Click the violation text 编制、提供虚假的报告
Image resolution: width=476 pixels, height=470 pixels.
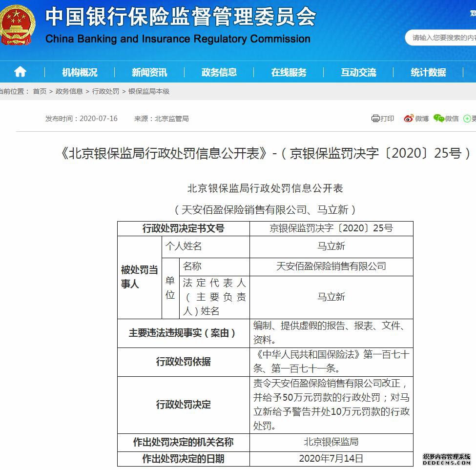tap(331, 333)
